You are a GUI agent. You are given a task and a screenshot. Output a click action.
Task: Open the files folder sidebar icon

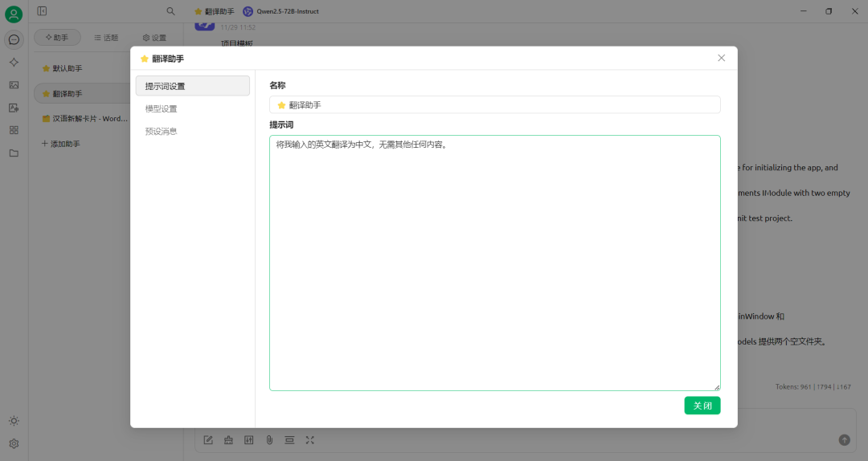pos(14,153)
